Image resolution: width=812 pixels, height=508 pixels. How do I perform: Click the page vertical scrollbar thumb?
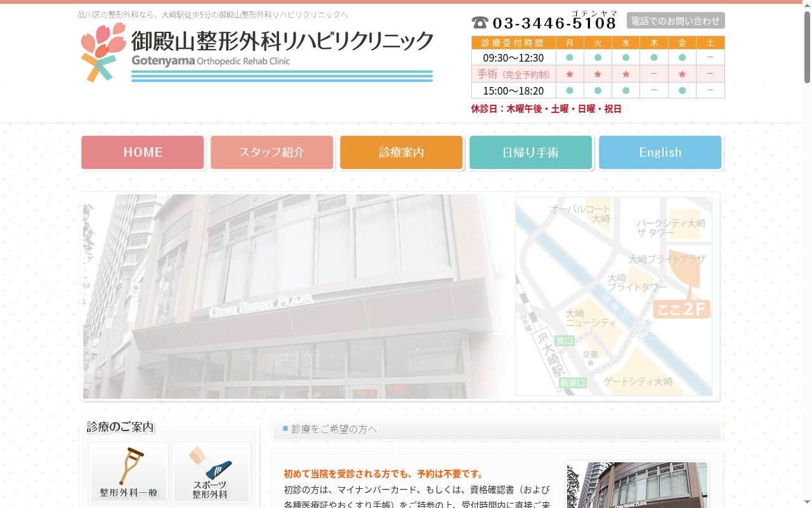(807, 47)
